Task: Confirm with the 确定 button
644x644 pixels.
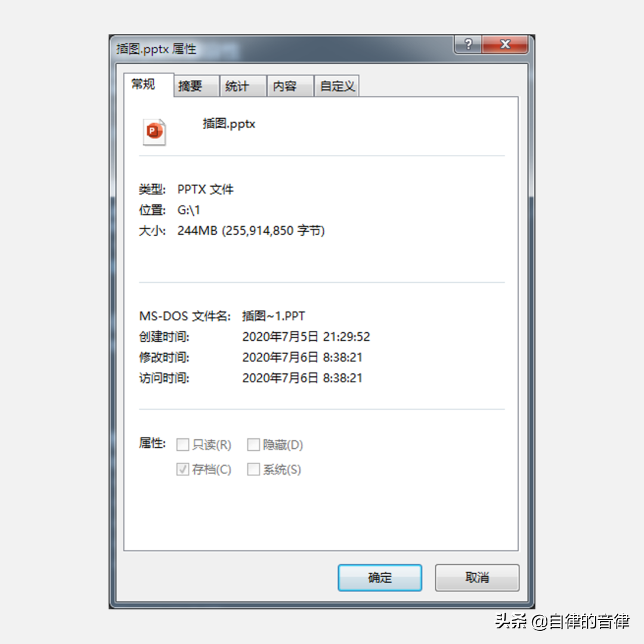Action: (380, 577)
